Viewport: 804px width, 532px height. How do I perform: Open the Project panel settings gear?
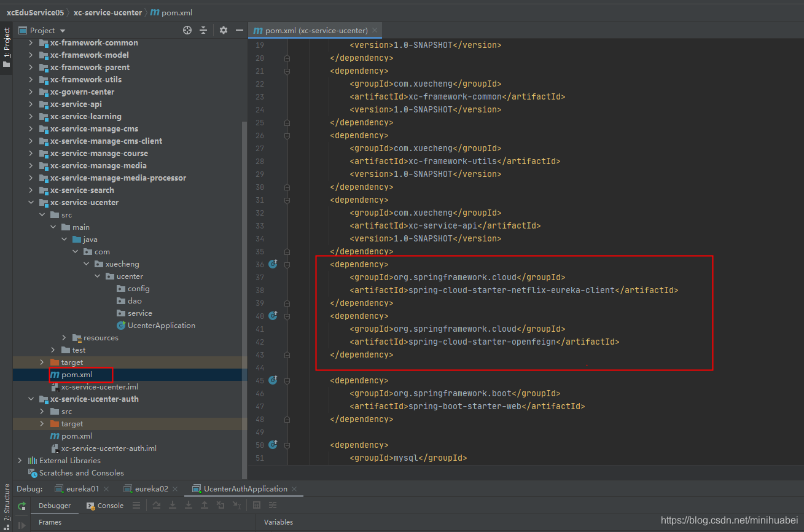(x=223, y=30)
